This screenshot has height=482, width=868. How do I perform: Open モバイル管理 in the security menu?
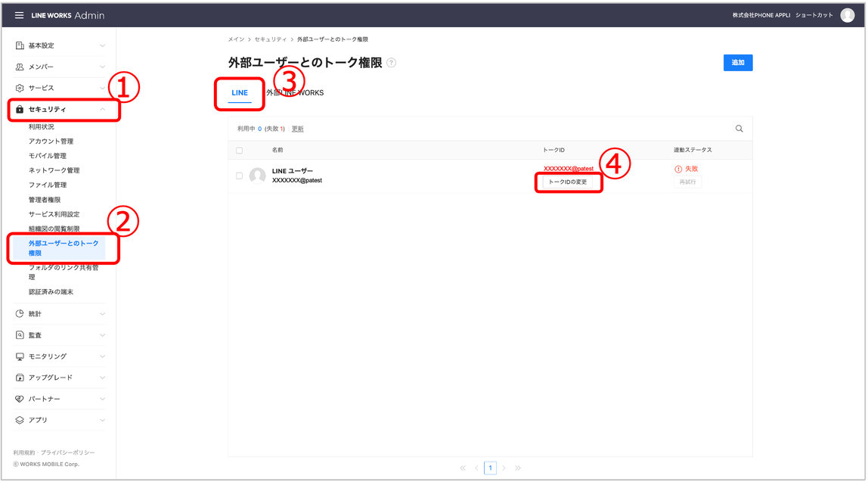(x=48, y=156)
